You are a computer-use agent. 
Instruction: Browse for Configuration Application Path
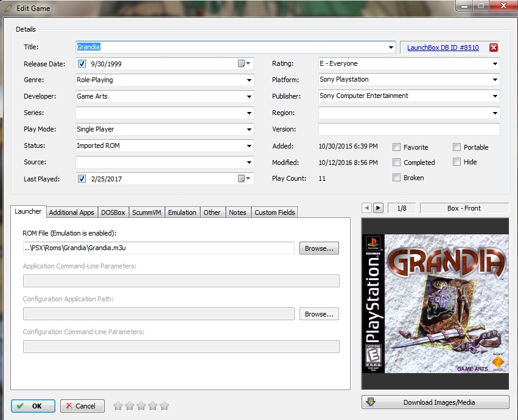coord(319,314)
